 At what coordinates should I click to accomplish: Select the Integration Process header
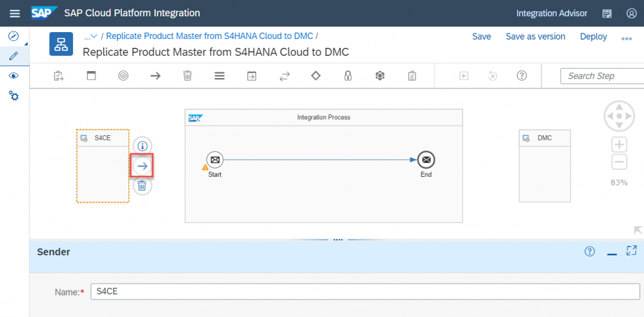pyautogui.click(x=324, y=118)
